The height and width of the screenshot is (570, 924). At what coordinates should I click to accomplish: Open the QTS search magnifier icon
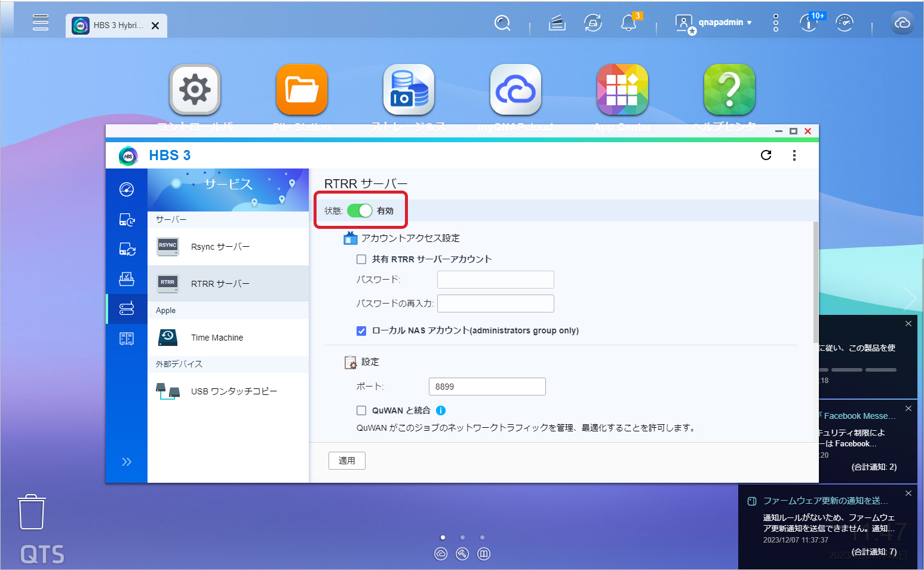tap(503, 23)
